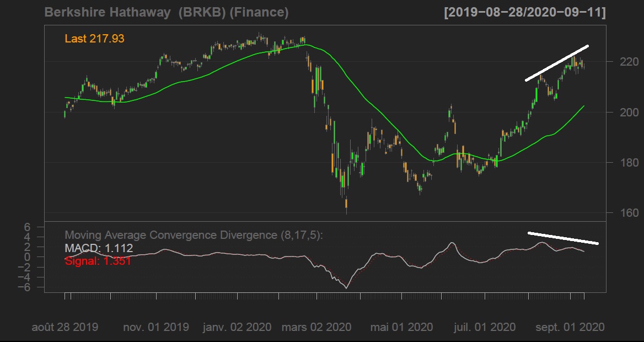The height and width of the screenshot is (342, 644).
Task: Click the 'juil. 01 2020' date label
Action: coord(485,327)
